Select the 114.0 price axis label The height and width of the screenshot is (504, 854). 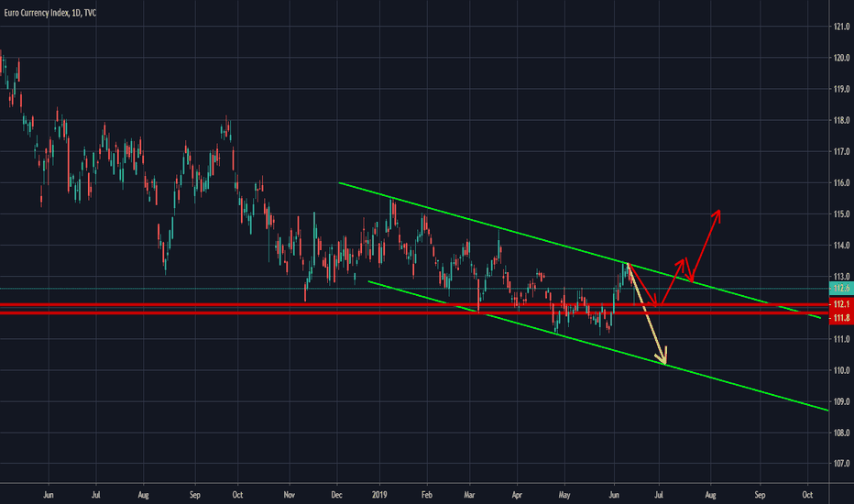[x=841, y=246]
